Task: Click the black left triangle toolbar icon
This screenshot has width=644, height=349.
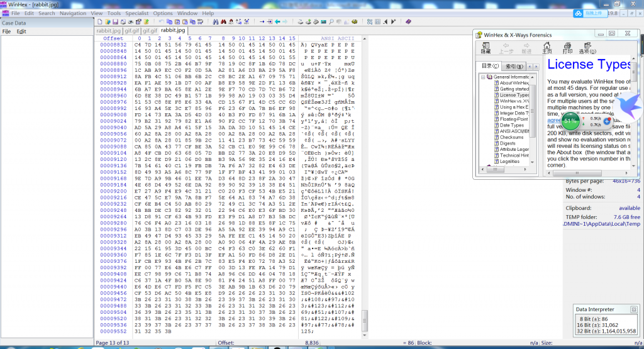Action: tap(385, 21)
